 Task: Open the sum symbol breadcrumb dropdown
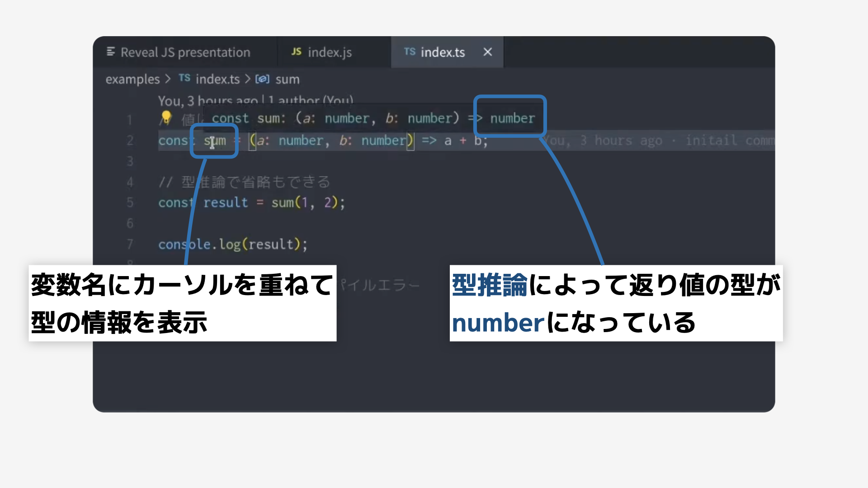pyautogui.click(x=287, y=80)
